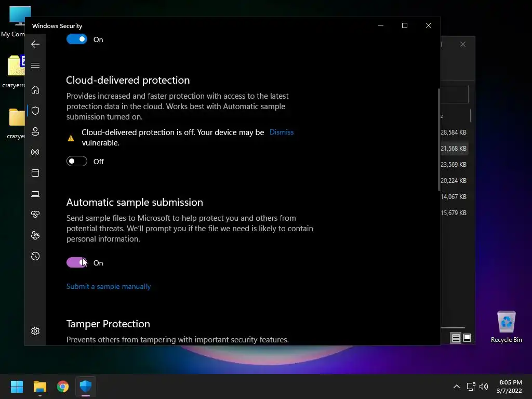
Task: Select the 28,584 KB file row
Action: click(455, 132)
